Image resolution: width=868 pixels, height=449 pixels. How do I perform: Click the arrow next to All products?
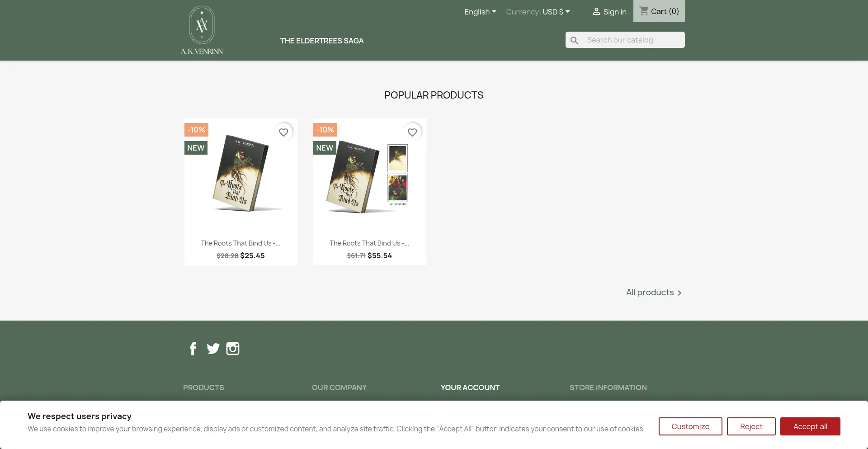tap(679, 293)
